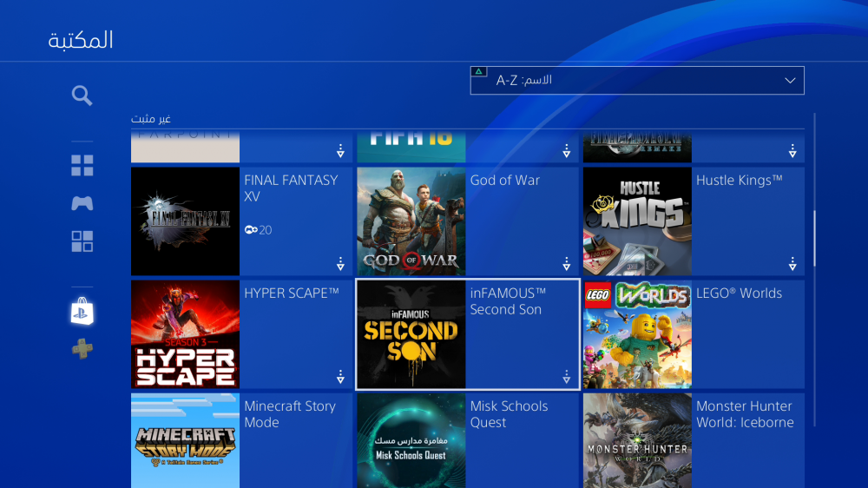Click download arrow on God of War tile

pyautogui.click(x=566, y=264)
